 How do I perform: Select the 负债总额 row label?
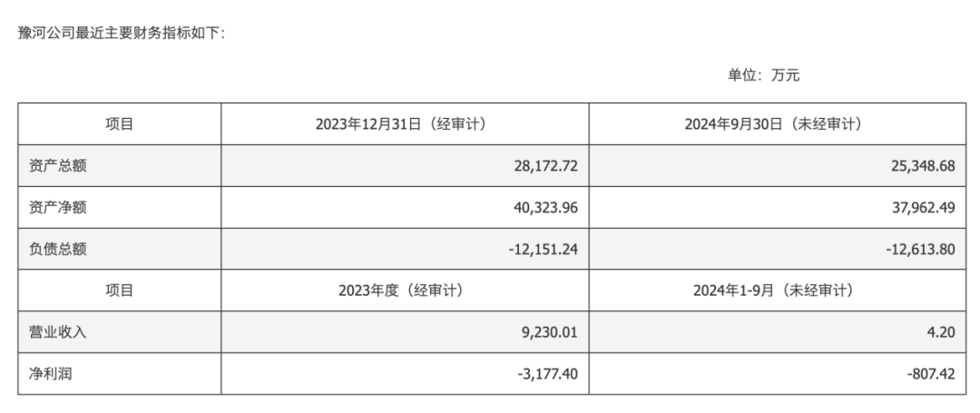click(x=58, y=249)
